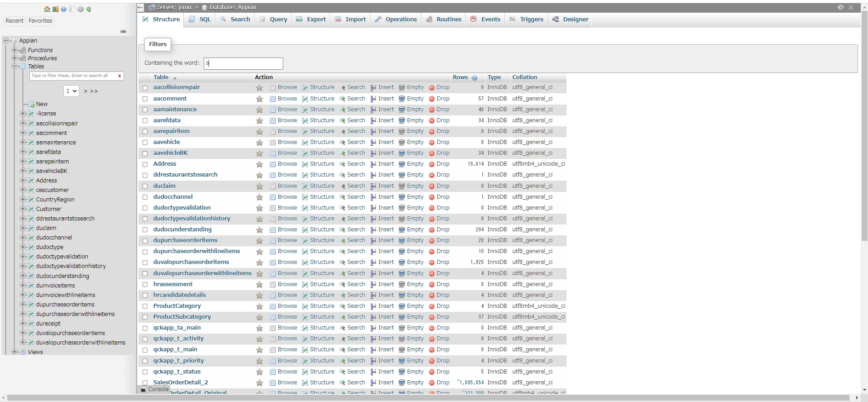Expand the Procedures tree node
Screen dimensions: 868x402
coord(14,58)
